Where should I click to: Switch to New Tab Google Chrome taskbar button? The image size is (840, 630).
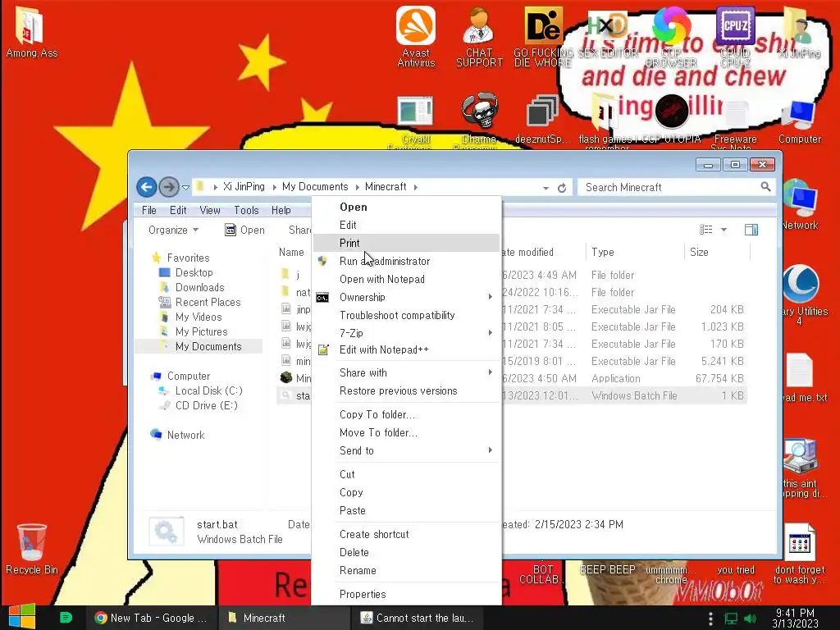pyautogui.click(x=152, y=618)
